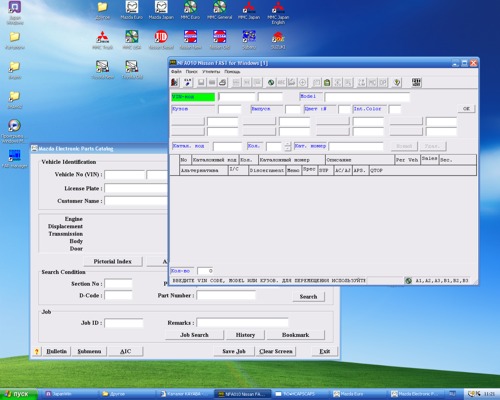The image size is (500, 400).
Task: Open the MMC Japan desktop shortcut
Action: [249, 10]
